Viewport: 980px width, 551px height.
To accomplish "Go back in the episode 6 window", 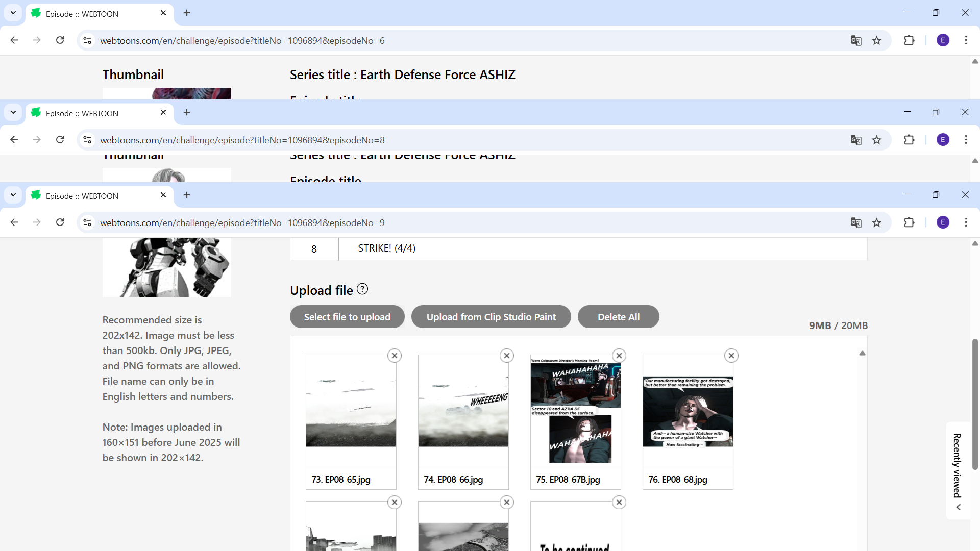I will 14,40.
